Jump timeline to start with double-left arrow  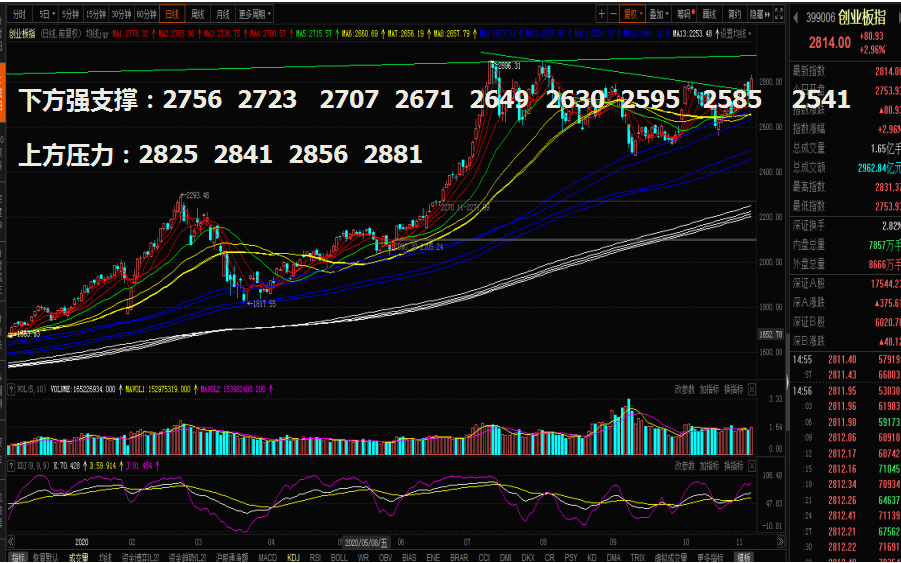[11, 542]
